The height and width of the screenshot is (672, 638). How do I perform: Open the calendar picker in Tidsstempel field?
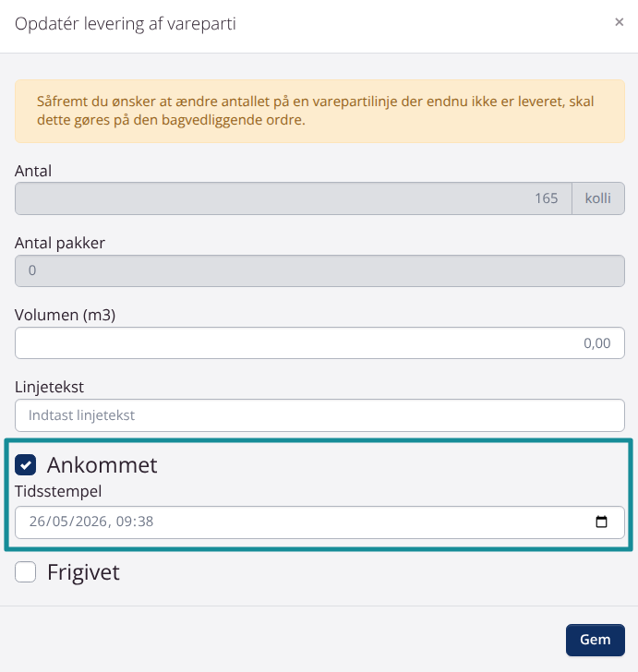click(x=602, y=522)
